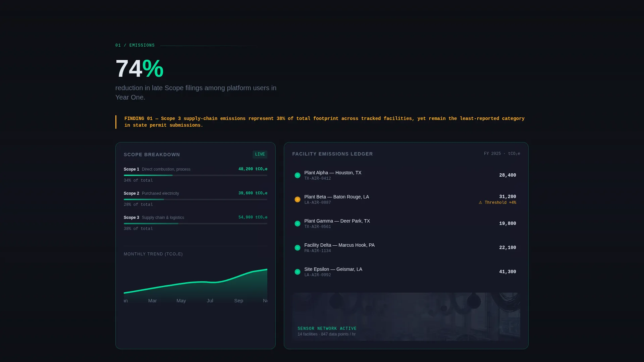Click the May label on the trend axis

[181, 301]
